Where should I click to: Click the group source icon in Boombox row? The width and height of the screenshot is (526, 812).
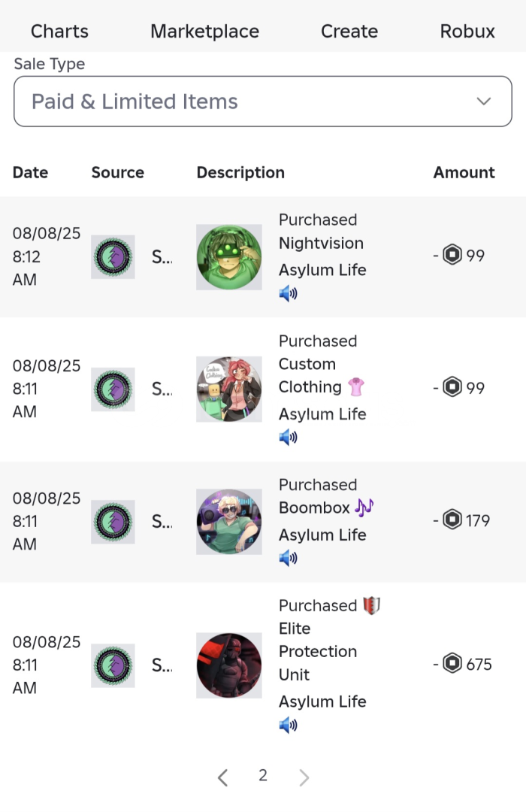coord(113,522)
